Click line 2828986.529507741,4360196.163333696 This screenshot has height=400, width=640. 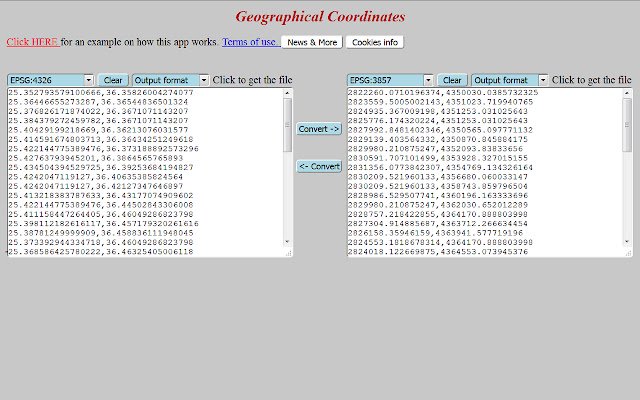coord(438,196)
